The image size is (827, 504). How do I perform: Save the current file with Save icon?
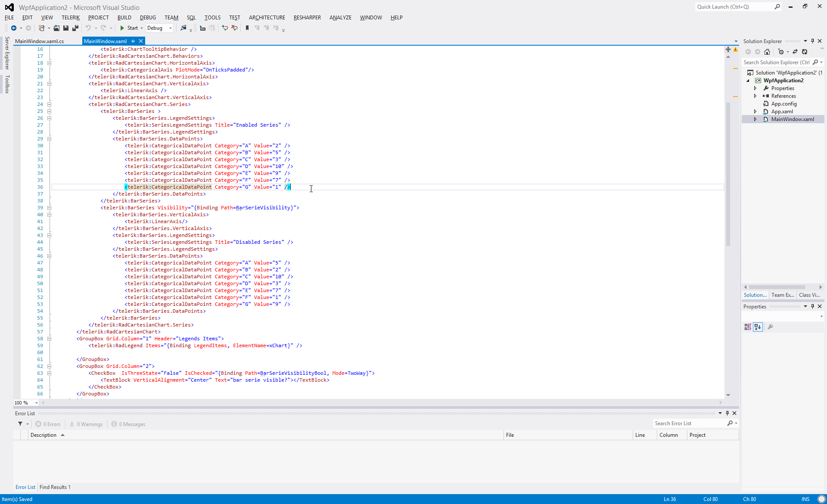coord(66,28)
